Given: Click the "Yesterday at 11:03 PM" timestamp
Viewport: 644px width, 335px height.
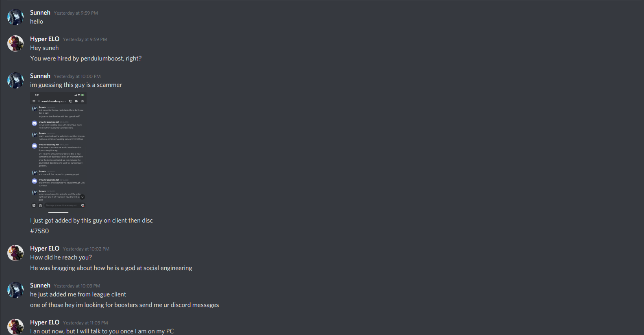Looking at the screenshot, I should 85,323.
